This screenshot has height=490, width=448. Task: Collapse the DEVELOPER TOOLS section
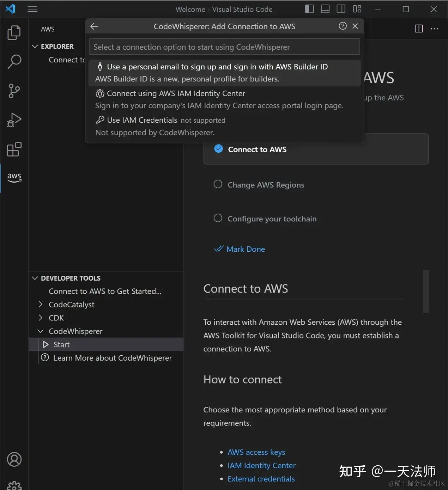point(35,278)
